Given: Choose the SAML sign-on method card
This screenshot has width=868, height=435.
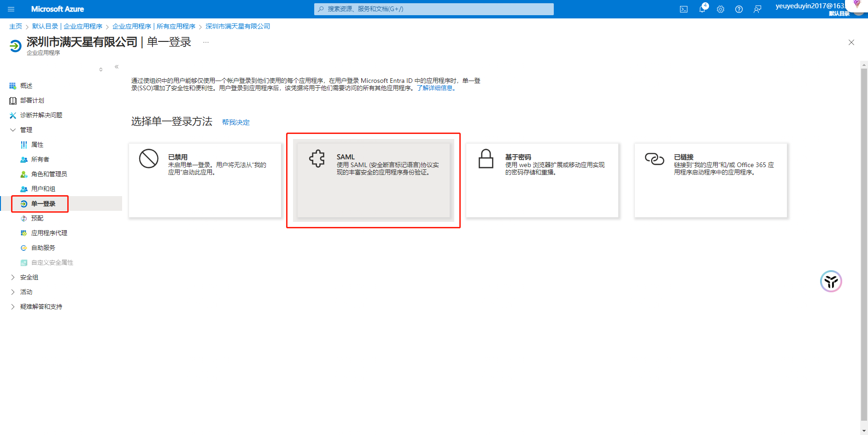Looking at the screenshot, I should click(x=374, y=180).
